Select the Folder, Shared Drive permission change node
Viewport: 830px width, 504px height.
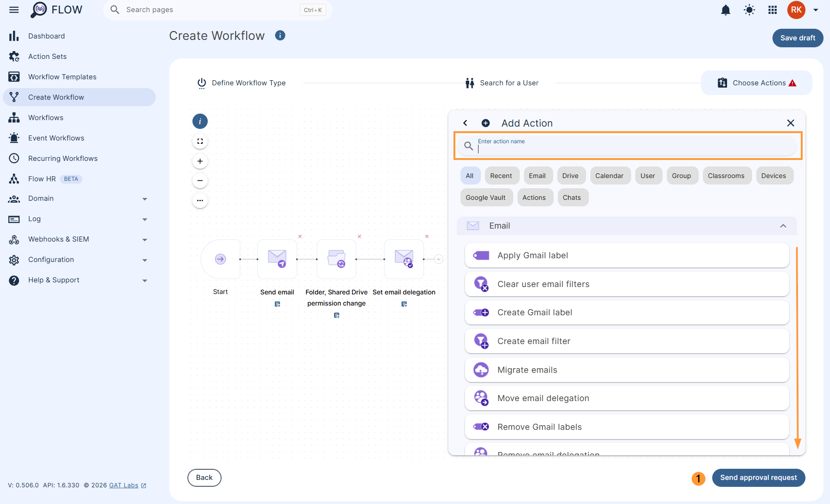point(337,259)
